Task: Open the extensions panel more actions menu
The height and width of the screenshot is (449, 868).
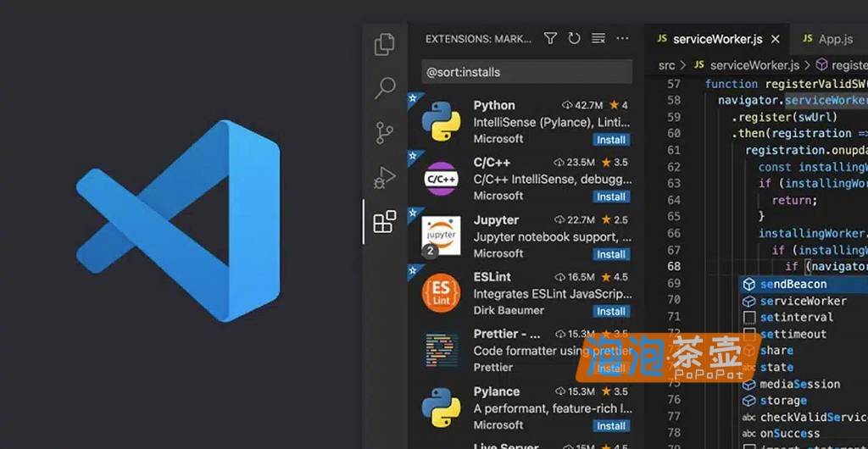Action: 622,38
